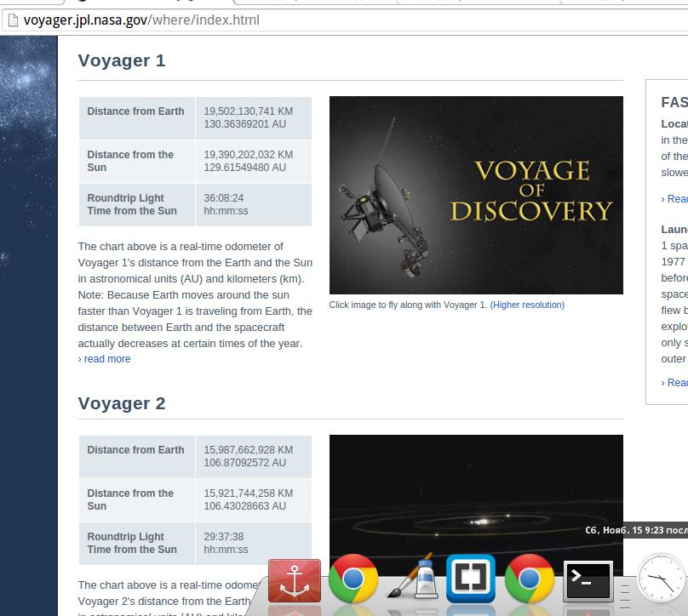Open the red anchor app in the dock

[295, 580]
